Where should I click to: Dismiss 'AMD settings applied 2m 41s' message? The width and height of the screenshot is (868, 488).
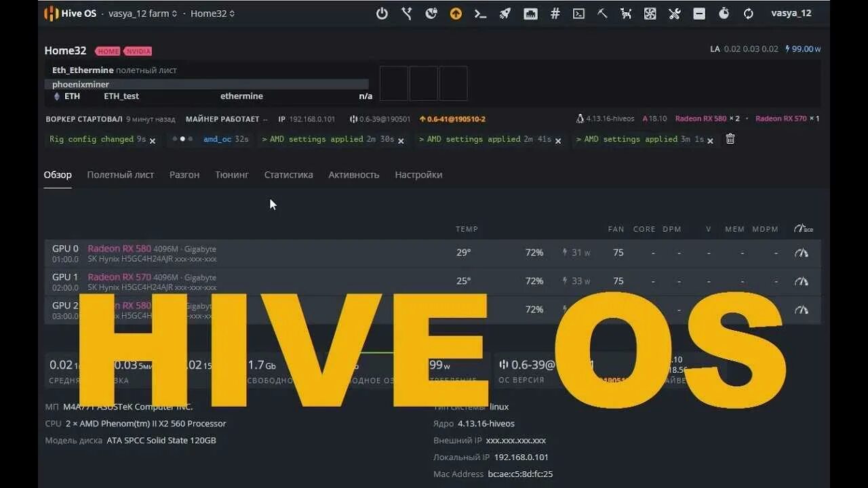coord(558,141)
